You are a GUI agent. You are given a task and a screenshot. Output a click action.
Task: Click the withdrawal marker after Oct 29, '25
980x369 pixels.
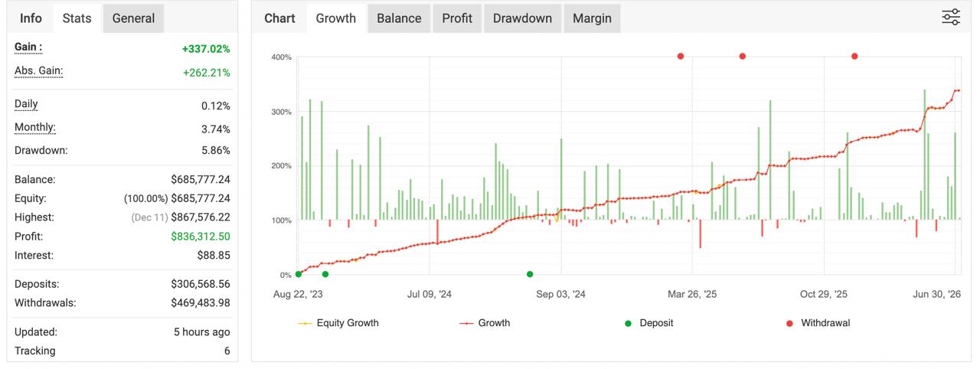pos(854,56)
